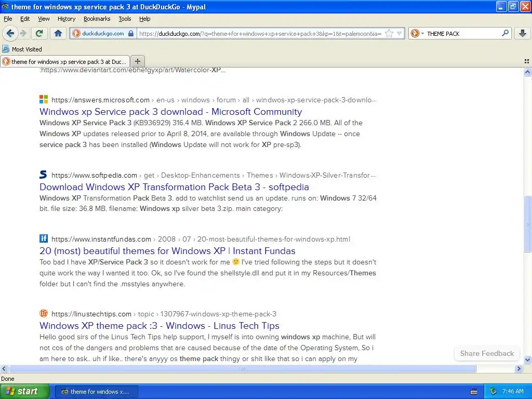Open the View menu
This screenshot has width=532, height=399.
44,19
